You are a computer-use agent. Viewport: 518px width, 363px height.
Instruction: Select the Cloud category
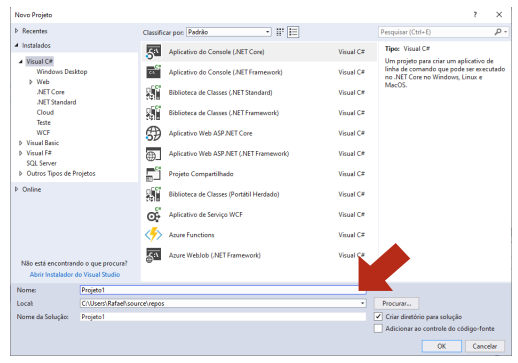pos(45,112)
